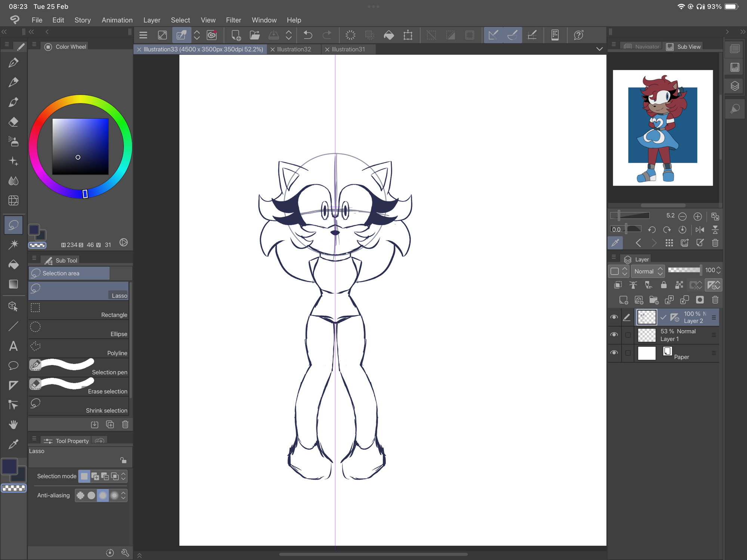Expand the opacity value stepper

pos(719,270)
